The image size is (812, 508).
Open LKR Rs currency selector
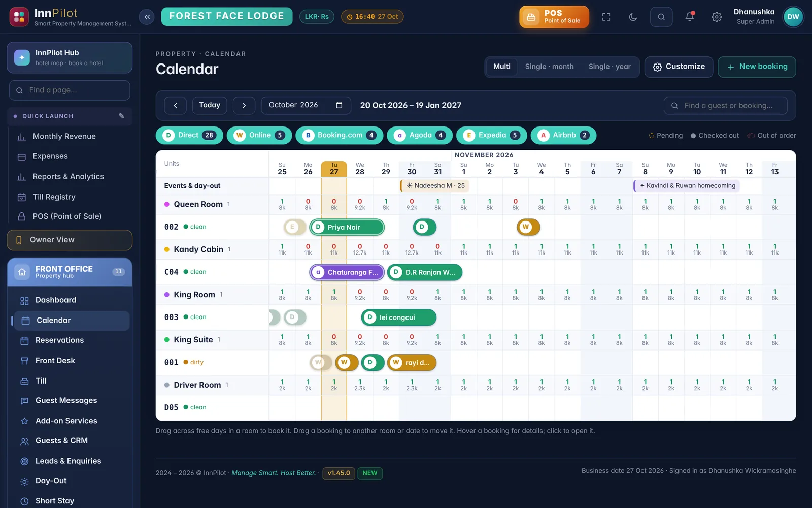[x=317, y=17]
